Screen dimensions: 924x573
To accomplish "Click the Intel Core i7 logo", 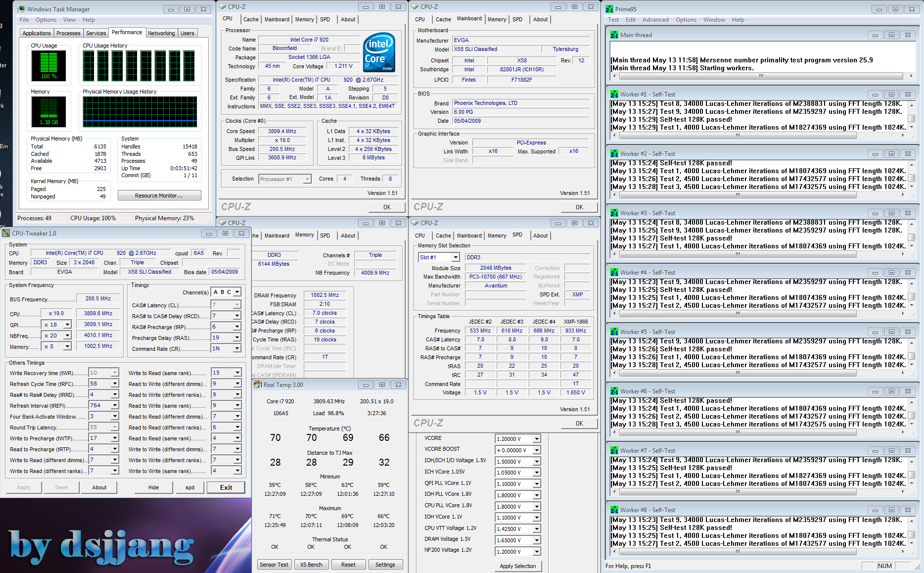I will (x=379, y=52).
